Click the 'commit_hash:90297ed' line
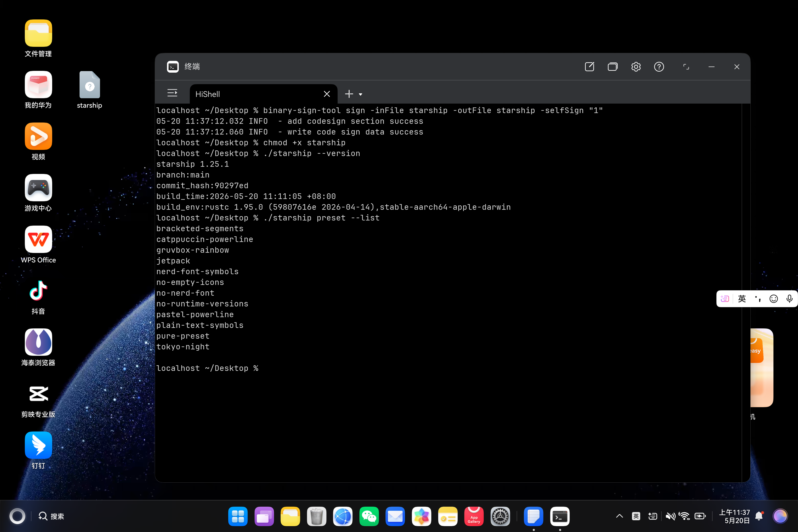 pos(202,186)
